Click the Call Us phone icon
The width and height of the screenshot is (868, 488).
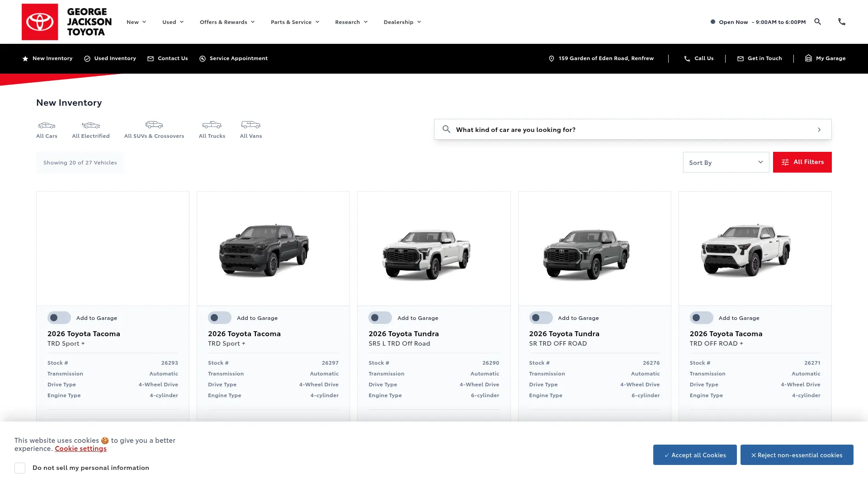687,59
